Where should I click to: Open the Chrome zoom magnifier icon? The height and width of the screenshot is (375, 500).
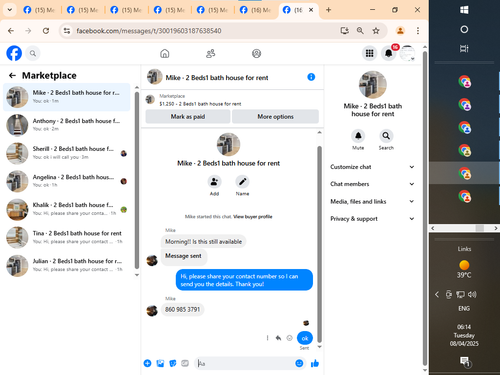(360, 31)
